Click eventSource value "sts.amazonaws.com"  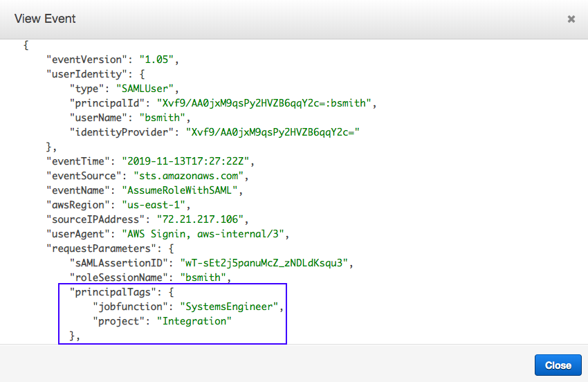click(x=189, y=176)
